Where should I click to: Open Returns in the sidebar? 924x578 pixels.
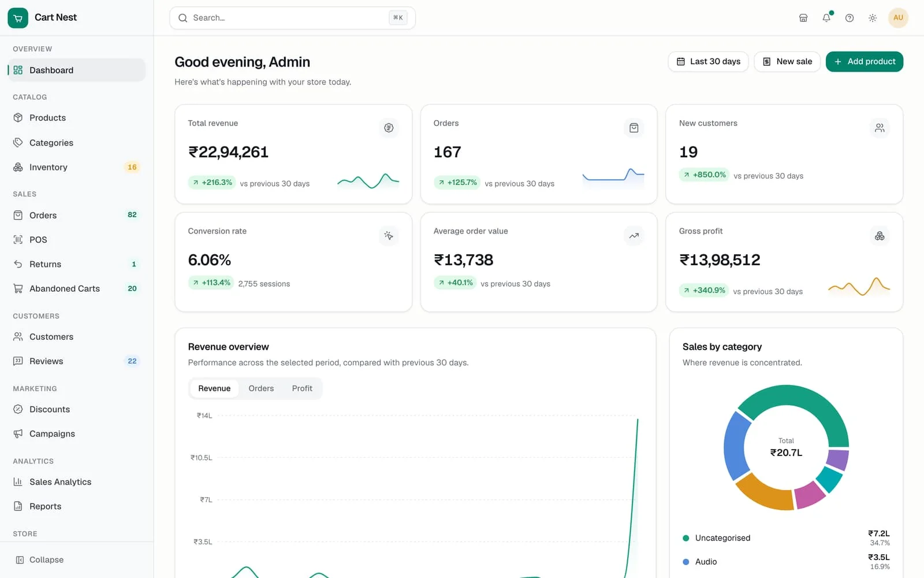pos(76,264)
